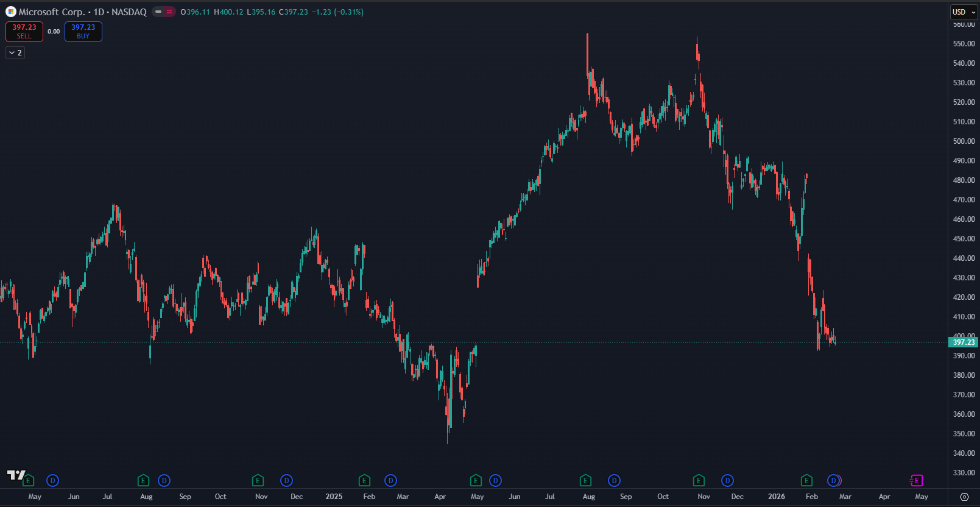
Task: Click the Microsoft logo beside the symbol name
Action: [x=10, y=12]
